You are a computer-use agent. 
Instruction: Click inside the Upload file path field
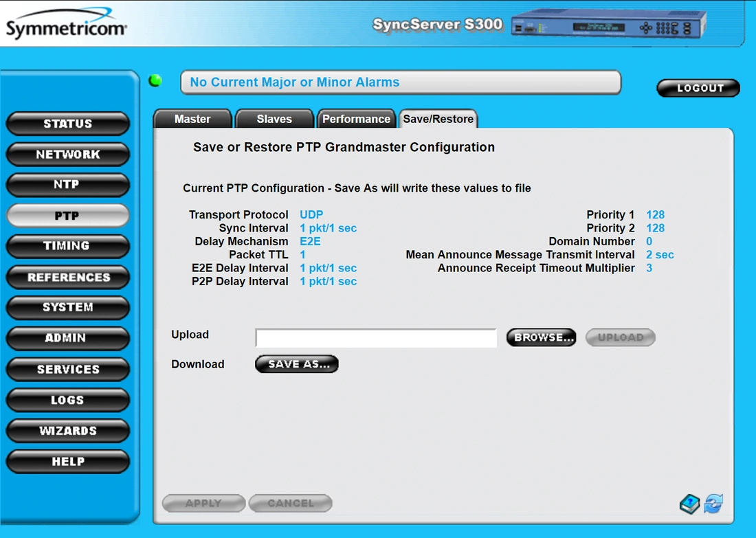tap(375, 337)
